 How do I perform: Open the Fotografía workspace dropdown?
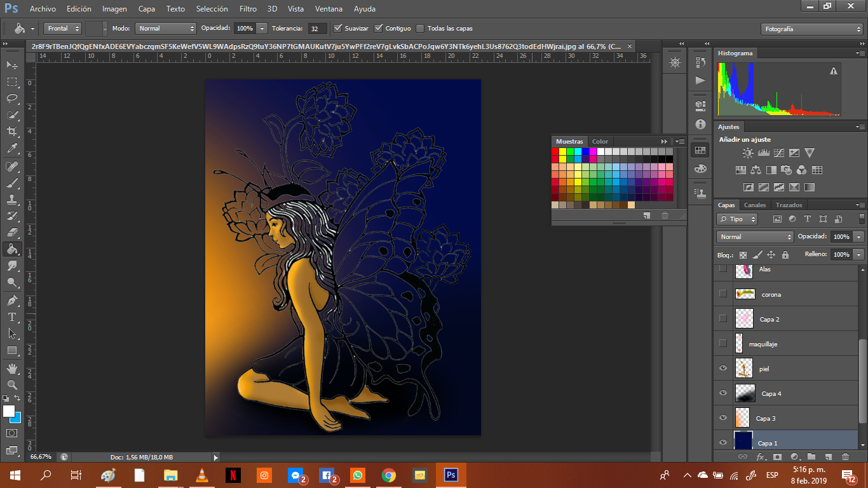pos(811,29)
